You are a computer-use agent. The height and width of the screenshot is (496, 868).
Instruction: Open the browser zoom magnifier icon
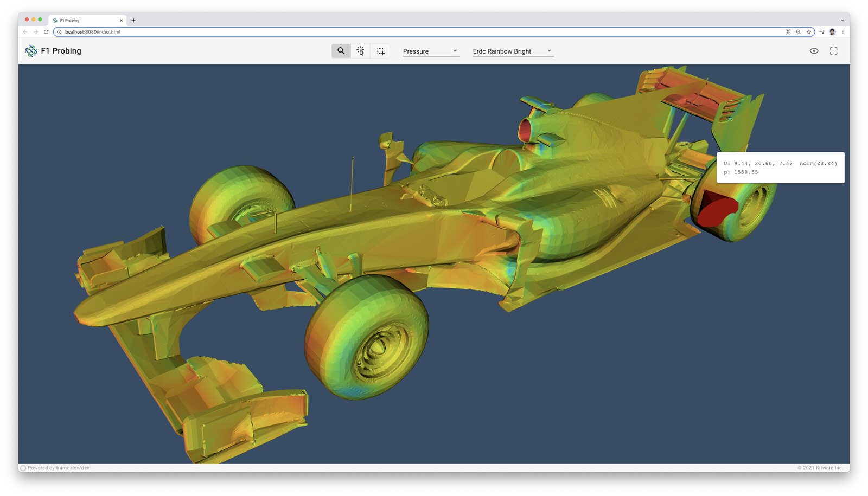click(x=799, y=32)
